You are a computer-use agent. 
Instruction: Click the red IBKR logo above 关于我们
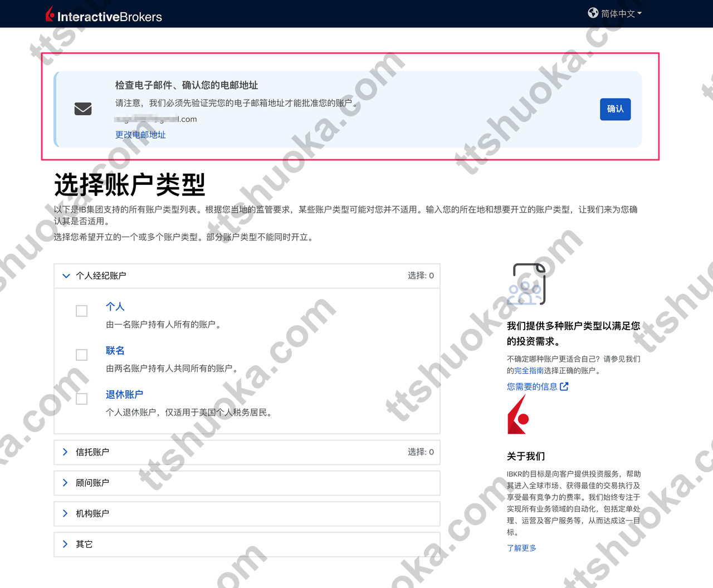518,414
